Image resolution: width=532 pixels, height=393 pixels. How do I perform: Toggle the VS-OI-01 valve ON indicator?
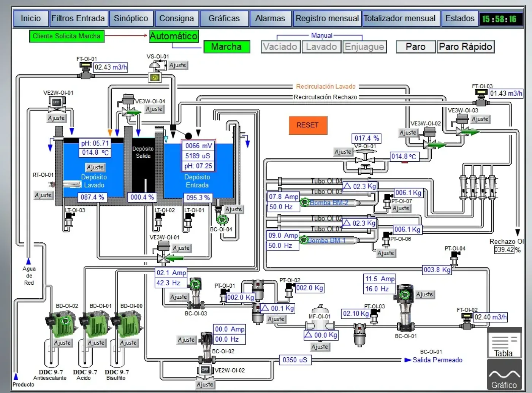[x=155, y=77]
